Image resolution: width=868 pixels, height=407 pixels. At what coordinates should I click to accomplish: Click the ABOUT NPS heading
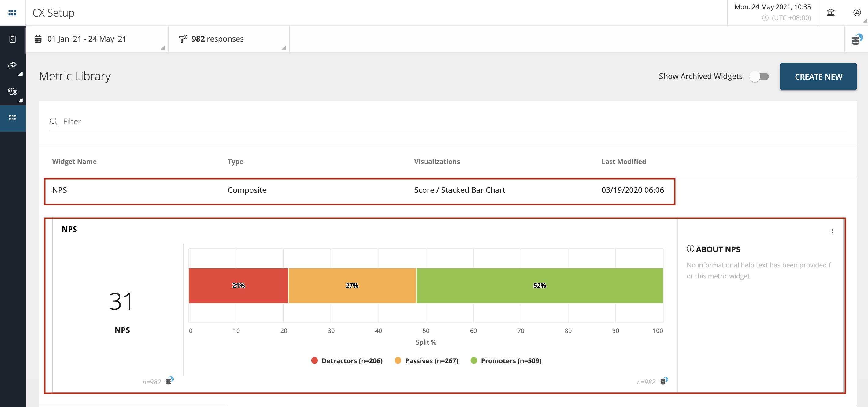tap(718, 249)
